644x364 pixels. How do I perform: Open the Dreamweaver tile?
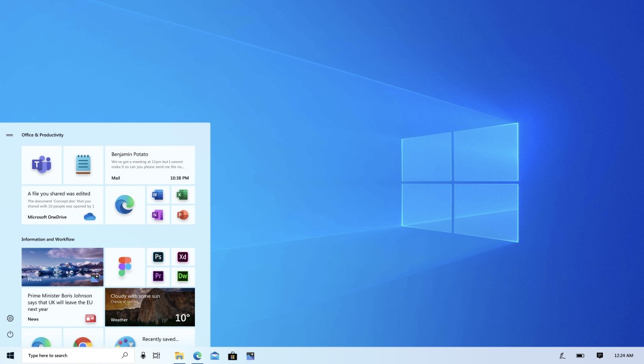183,276
